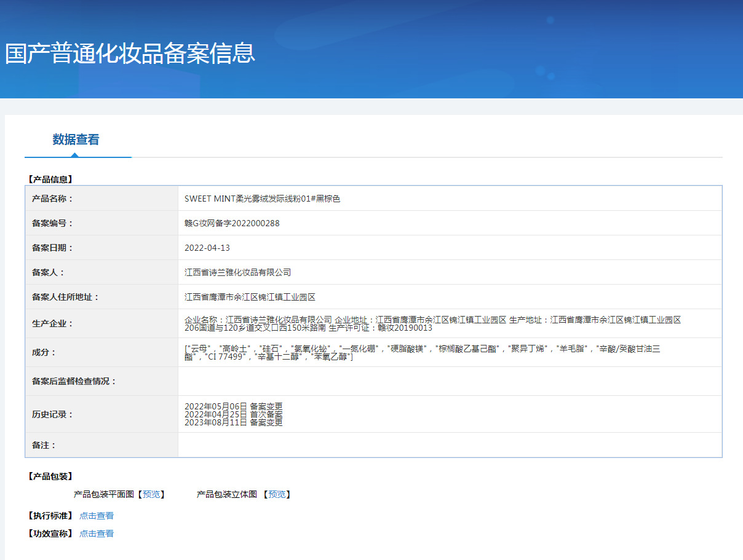
Task: Click the 【产品包装】 section heading
Action: click(x=51, y=476)
